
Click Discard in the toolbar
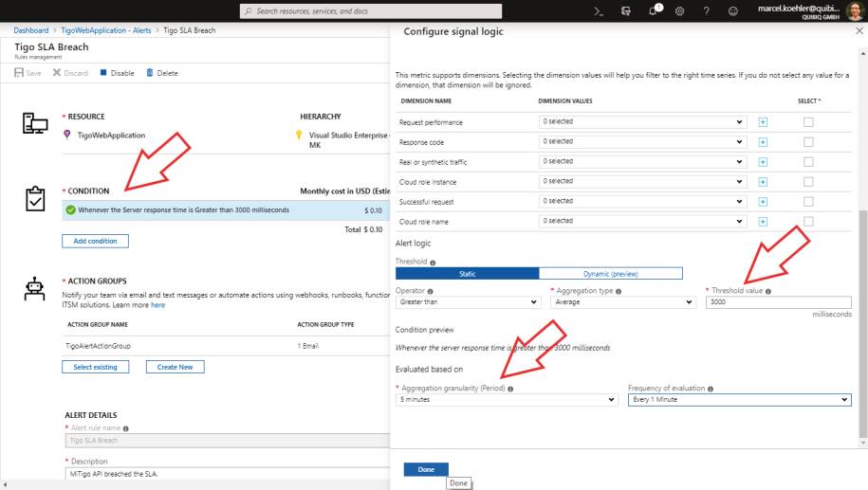[70, 73]
